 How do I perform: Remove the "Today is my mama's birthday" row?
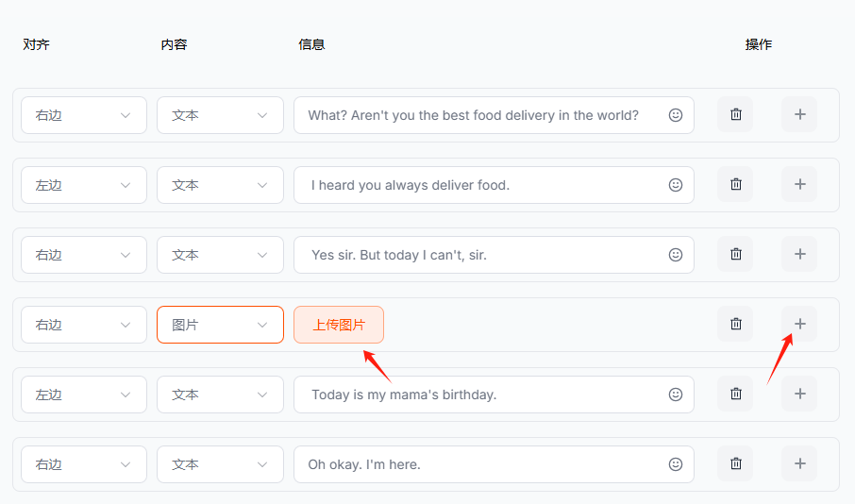(x=735, y=395)
